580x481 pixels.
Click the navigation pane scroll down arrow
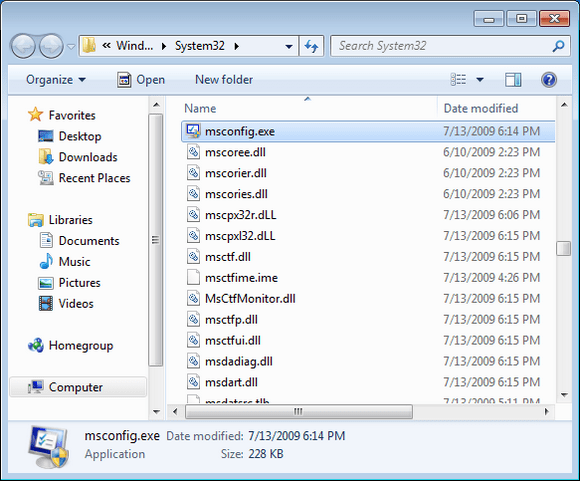[156, 411]
